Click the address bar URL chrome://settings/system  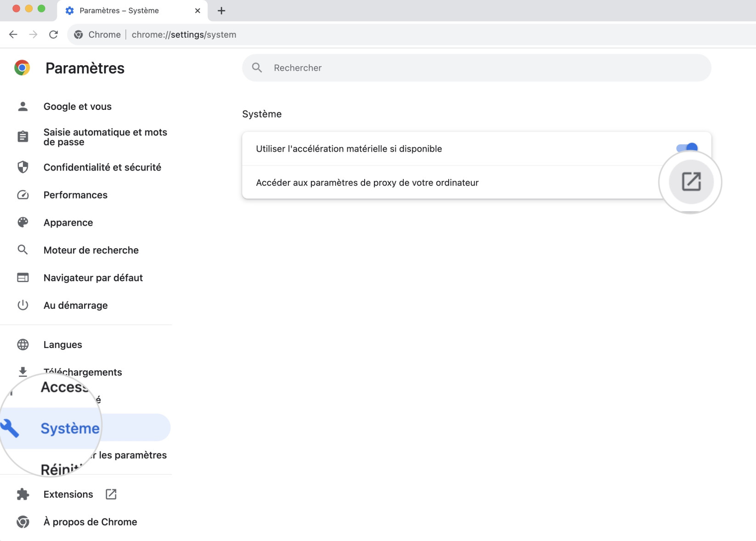coord(184,34)
